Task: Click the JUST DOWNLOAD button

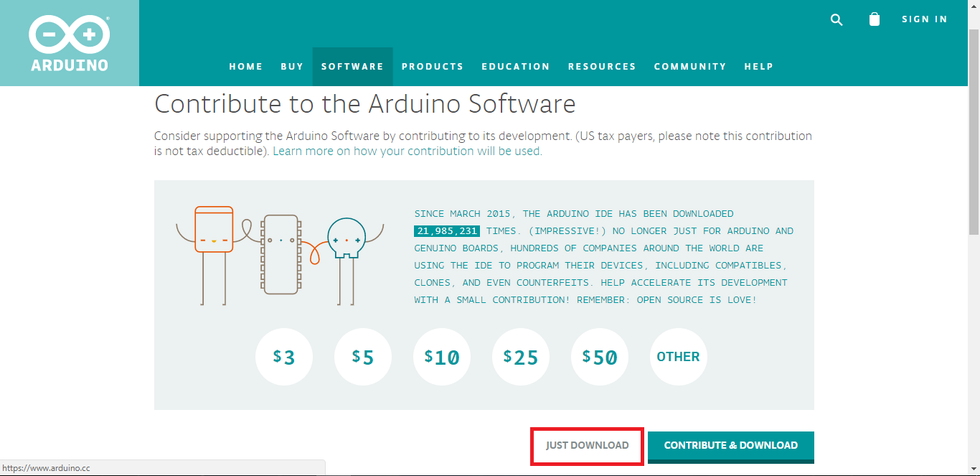Action: [588, 446]
